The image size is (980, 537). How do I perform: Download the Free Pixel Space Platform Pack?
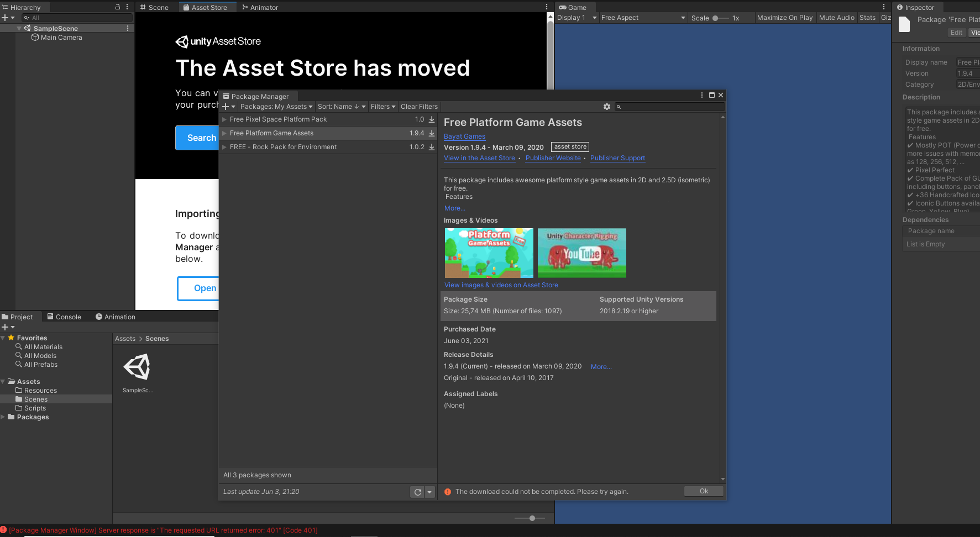pos(432,119)
